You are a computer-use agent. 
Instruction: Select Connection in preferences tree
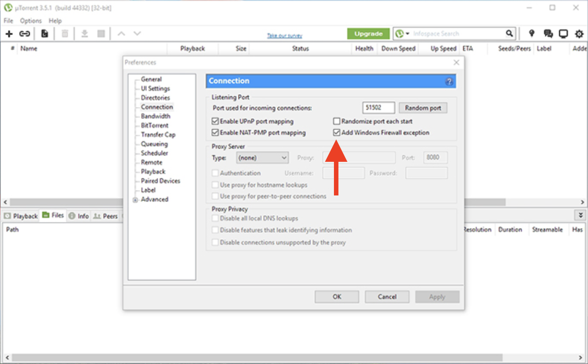coord(157,107)
